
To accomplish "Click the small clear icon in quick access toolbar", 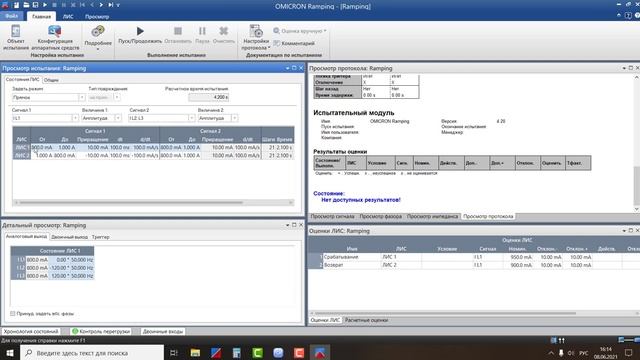I will (73, 5).
